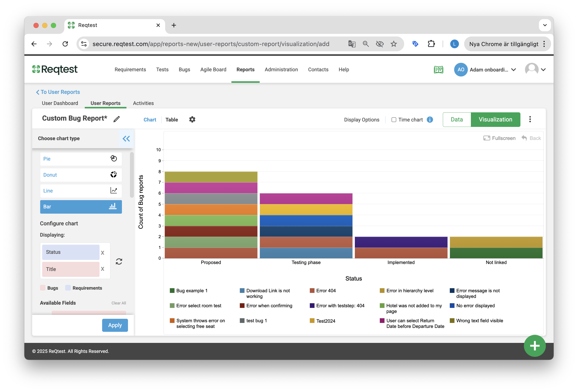The image size is (578, 392).
Task: Clear All available fields
Action: (x=119, y=303)
